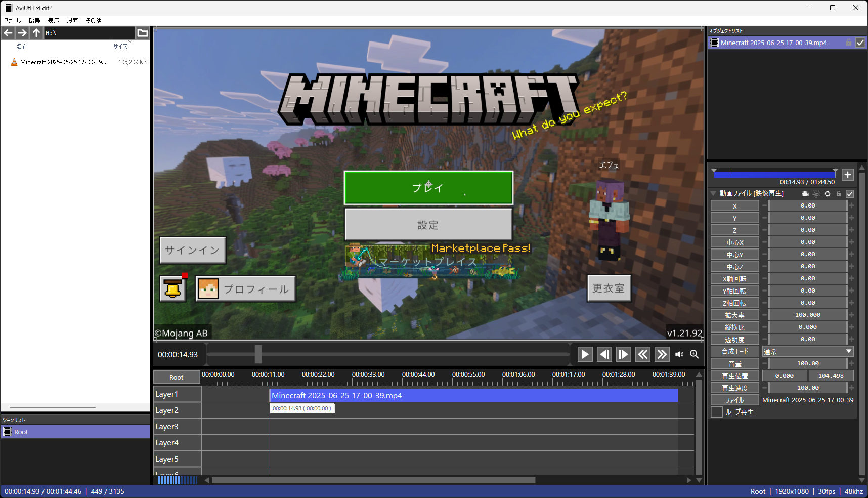868x498 pixels.
Task: Go back in the file browser
Action: pos(8,33)
